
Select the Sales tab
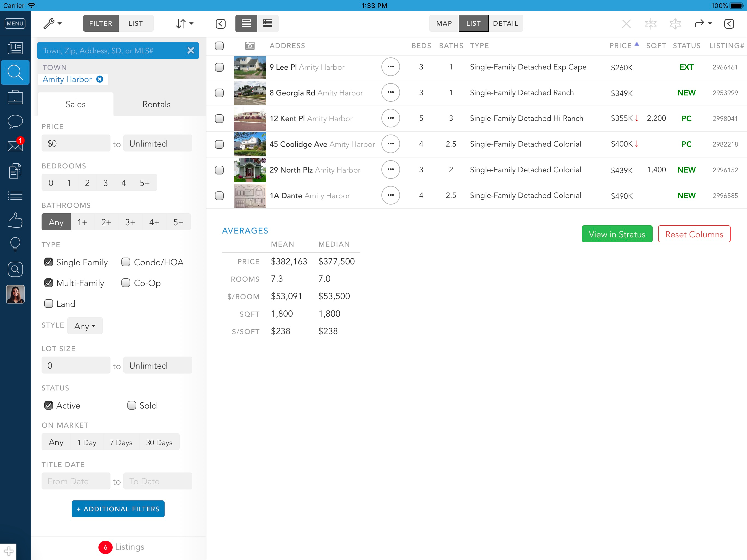click(x=76, y=104)
